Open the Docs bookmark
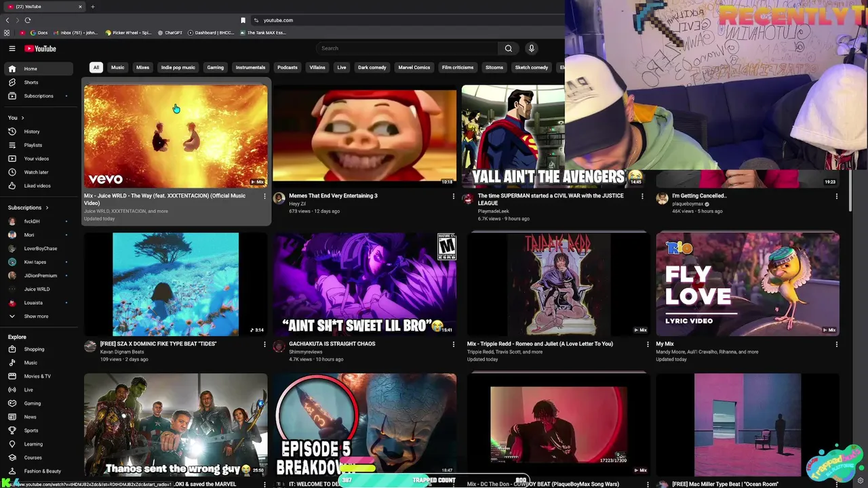 [x=39, y=33]
